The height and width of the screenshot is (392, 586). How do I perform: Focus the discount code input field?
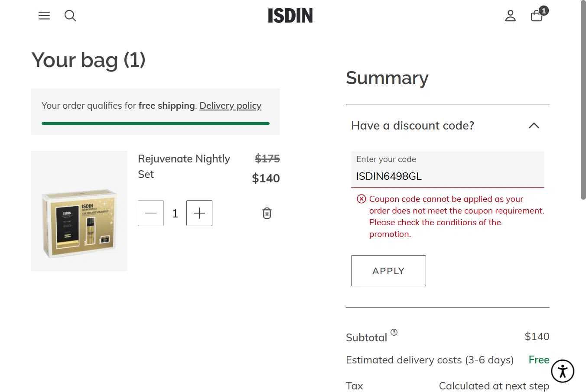447,176
